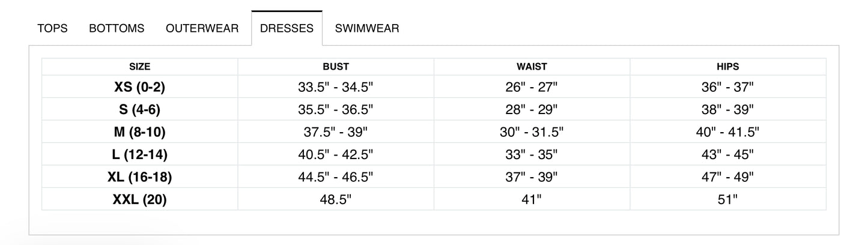The image size is (868, 245).
Task: Show the SWIMWEAR size chart
Action: point(367,28)
